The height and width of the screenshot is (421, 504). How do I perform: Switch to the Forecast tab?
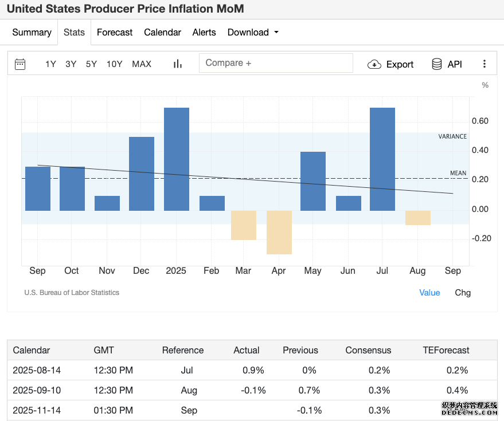[x=115, y=32]
